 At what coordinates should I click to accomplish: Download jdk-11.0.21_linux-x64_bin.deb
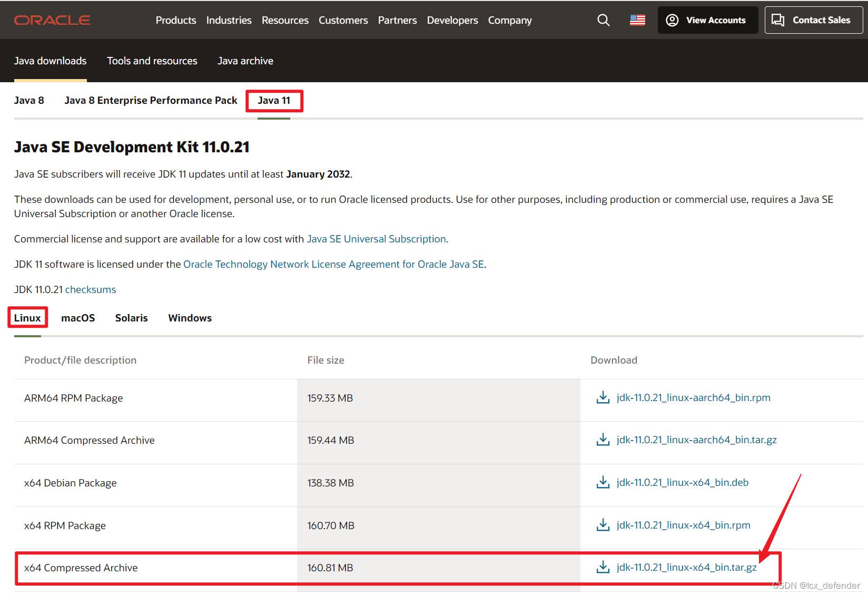coord(683,482)
